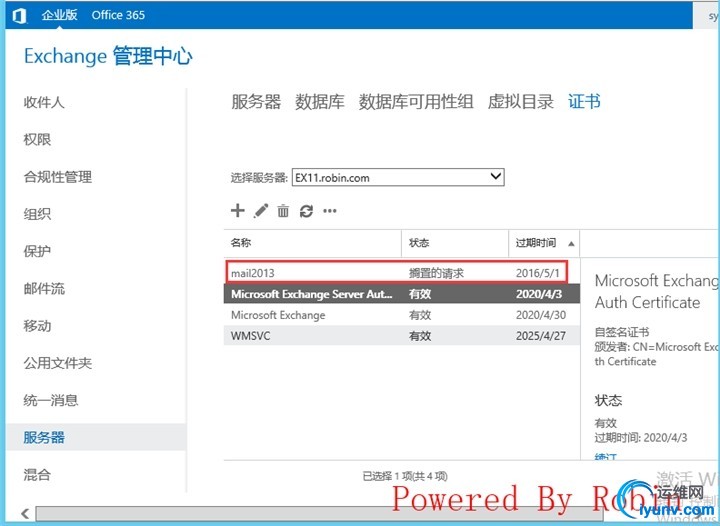Click the Office logo icon
This screenshot has width=720, height=526.
(x=19, y=16)
